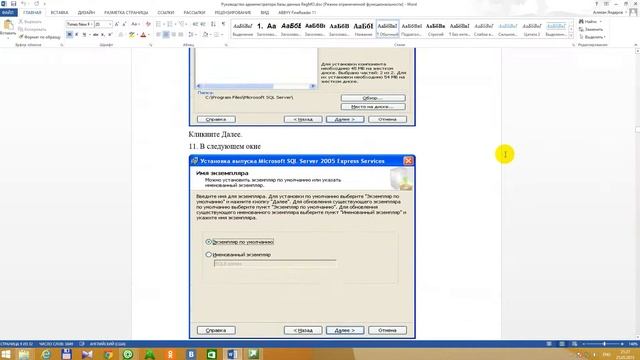640x360 pixels.
Task: Switch to the ДИЗАЙН ribbon tab
Action: point(86,13)
